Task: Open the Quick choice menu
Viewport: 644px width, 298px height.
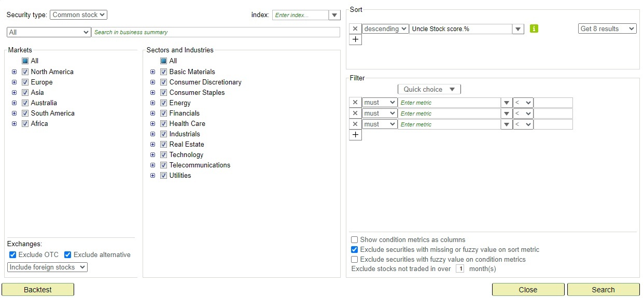Action: (429, 89)
